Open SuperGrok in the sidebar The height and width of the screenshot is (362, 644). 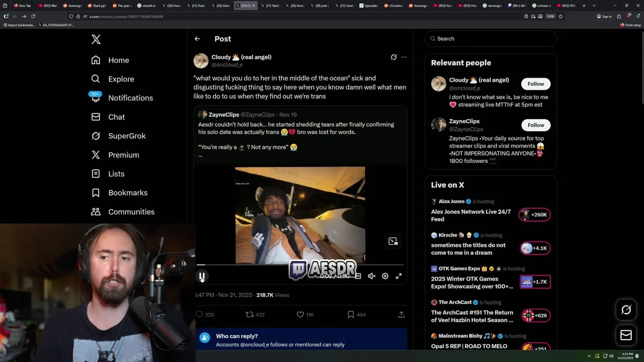point(118,136)
